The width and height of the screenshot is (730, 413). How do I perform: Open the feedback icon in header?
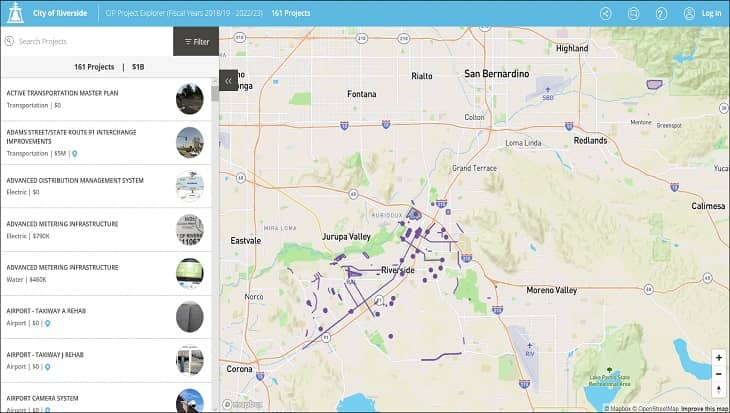[634, 13]
